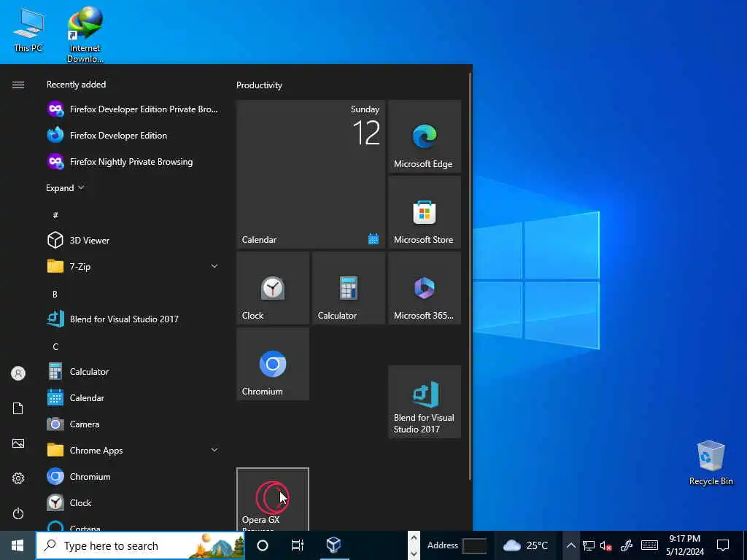Expand the Chrome Apps folder chevron
The image size is (747, 560).
[214, 450]
